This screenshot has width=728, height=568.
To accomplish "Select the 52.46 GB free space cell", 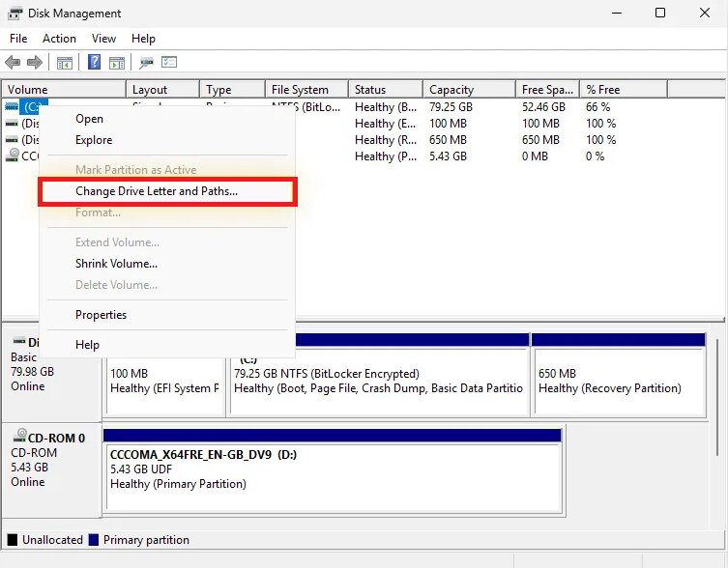I will pyautogui.click(x=543, y=107).
